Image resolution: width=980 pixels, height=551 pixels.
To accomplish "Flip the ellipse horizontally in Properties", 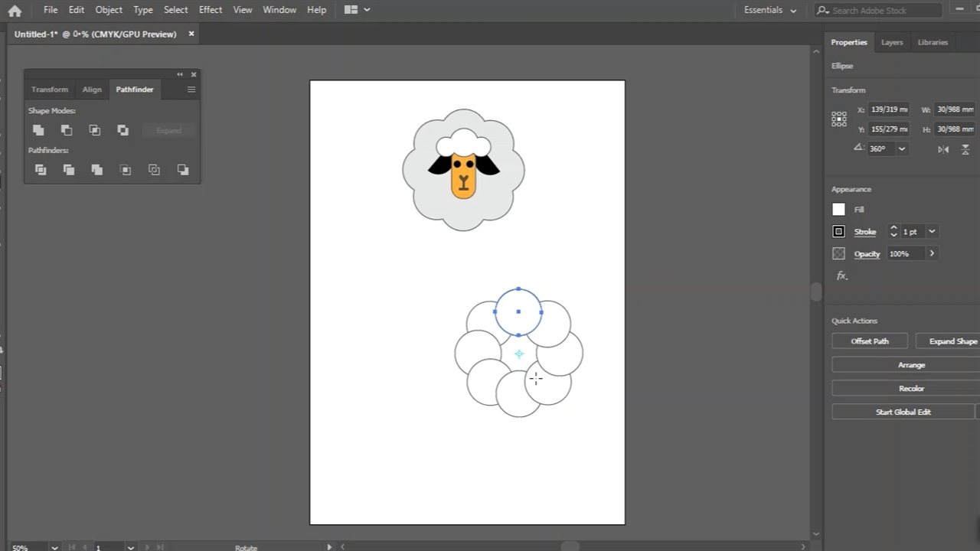I will (x=943, y=149).
